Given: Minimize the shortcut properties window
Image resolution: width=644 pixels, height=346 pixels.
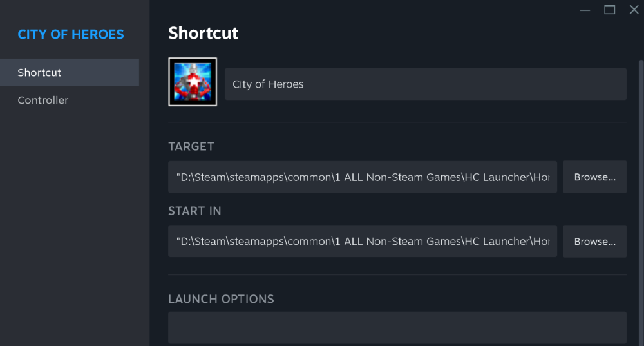Looking at the screenshot, I should [585, 10].
